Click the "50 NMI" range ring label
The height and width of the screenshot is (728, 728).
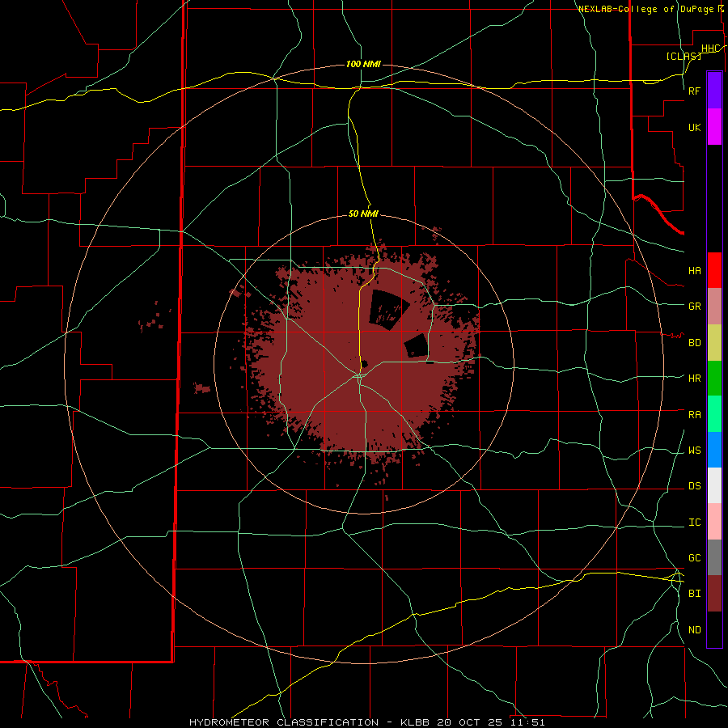pos(363,214)
